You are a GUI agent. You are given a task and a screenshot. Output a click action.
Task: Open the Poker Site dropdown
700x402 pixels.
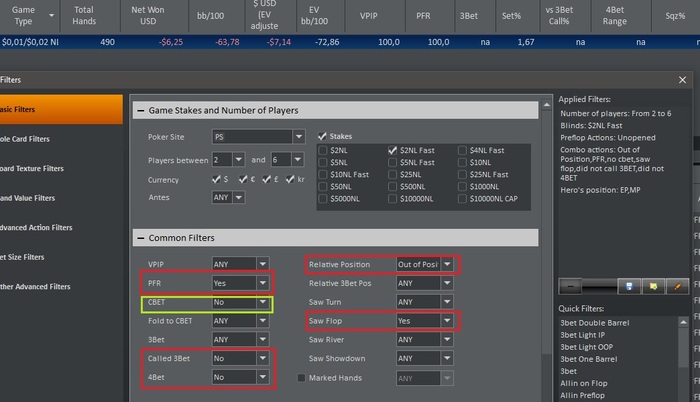(298, 136)
